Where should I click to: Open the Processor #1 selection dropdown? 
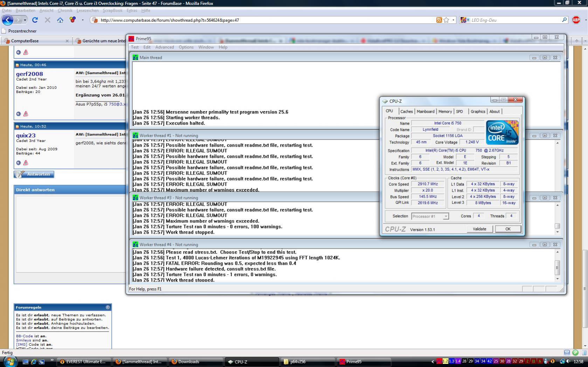click(x=445, y=216)
